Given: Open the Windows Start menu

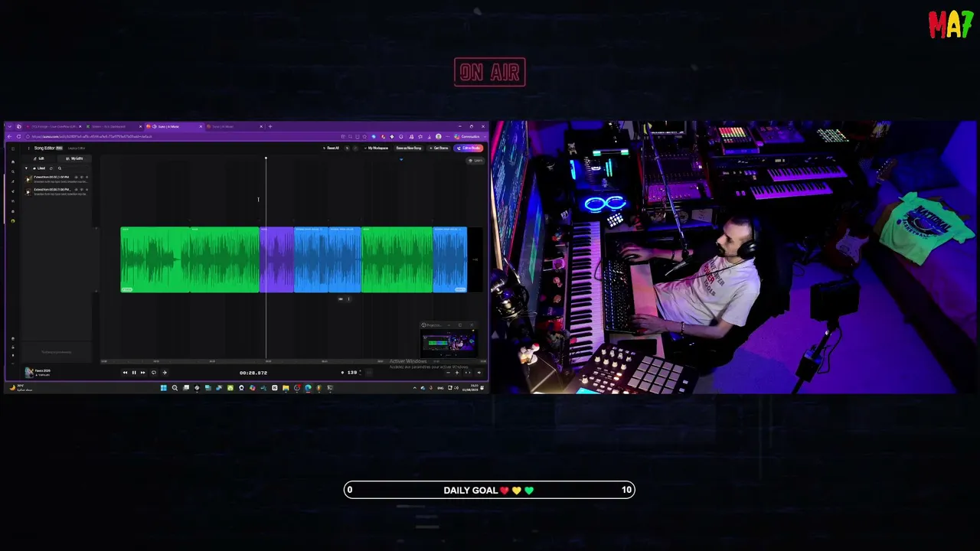Looking at the screenshot, I should pos(163,388).
